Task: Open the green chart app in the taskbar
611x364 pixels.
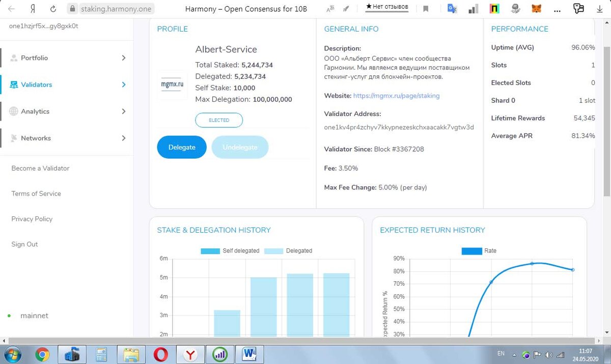Action: (x=220, y=354)
